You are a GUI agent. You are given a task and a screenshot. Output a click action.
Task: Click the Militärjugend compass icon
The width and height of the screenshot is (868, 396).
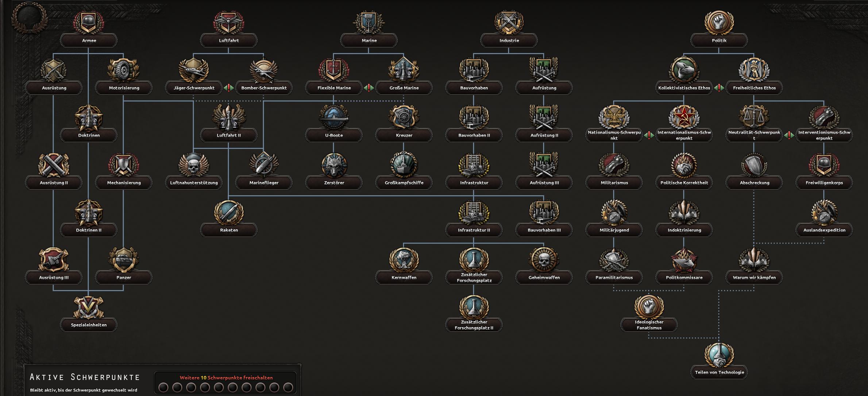click(x=614, y=212)
